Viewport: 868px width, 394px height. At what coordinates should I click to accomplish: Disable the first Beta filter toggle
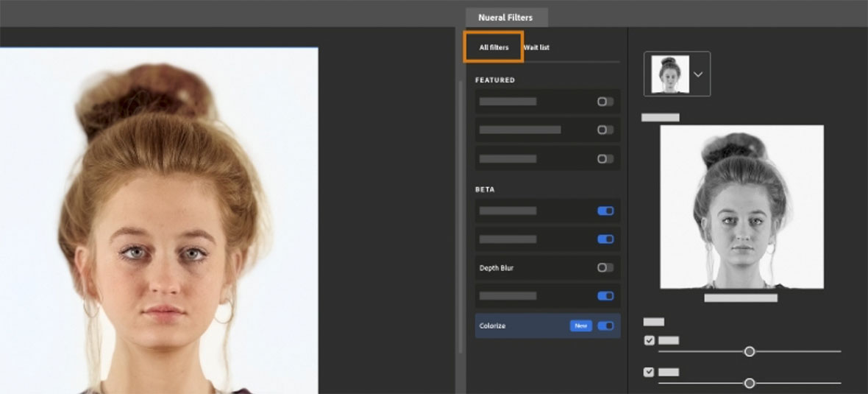point(605,211)
